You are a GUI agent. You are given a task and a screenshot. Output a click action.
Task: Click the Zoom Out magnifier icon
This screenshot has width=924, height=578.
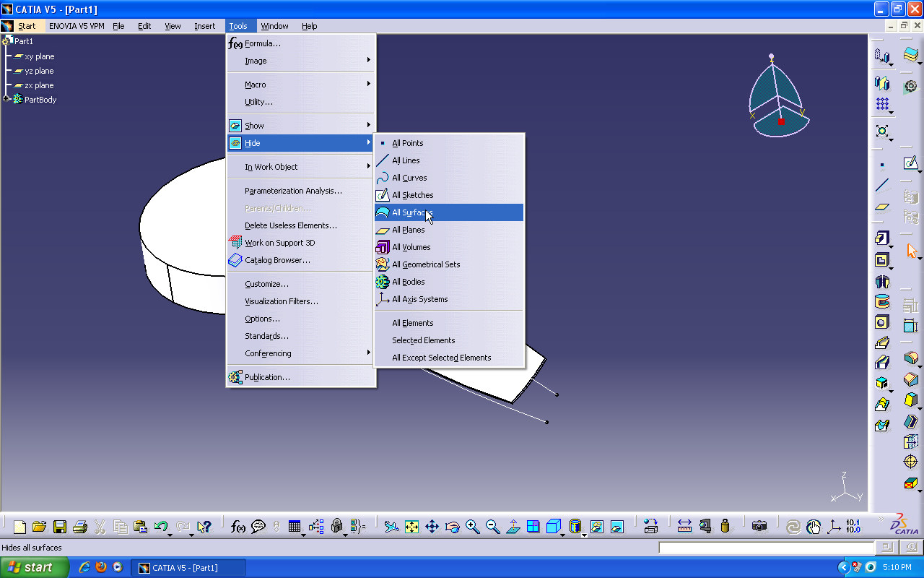pyautogui.click(x=493, y=527)
